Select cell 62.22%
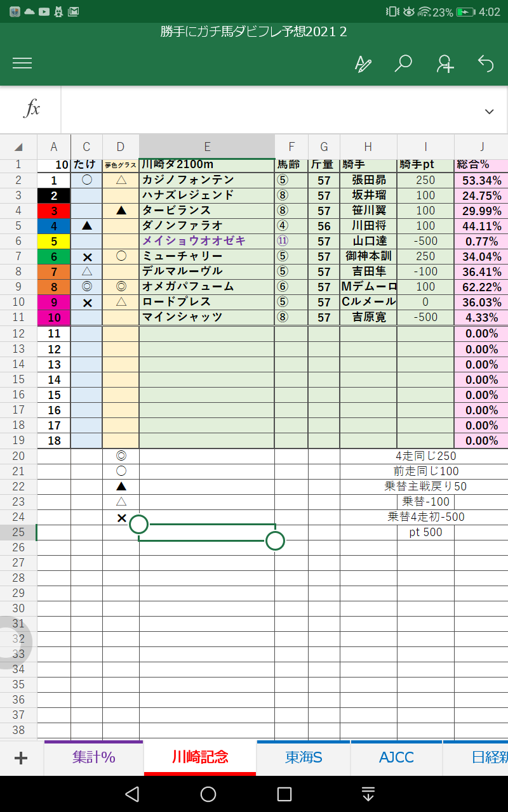Screen dimensions: 508x812 [481, 287]
